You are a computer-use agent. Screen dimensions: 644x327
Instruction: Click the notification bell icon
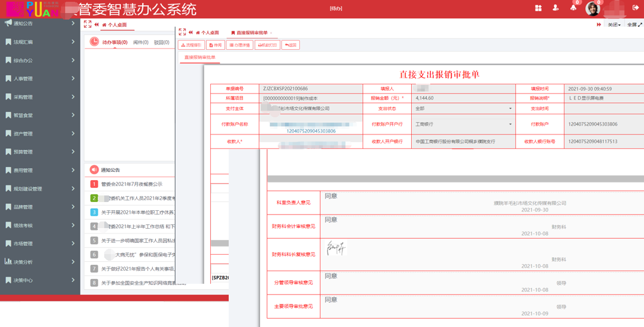click(573, 8)
